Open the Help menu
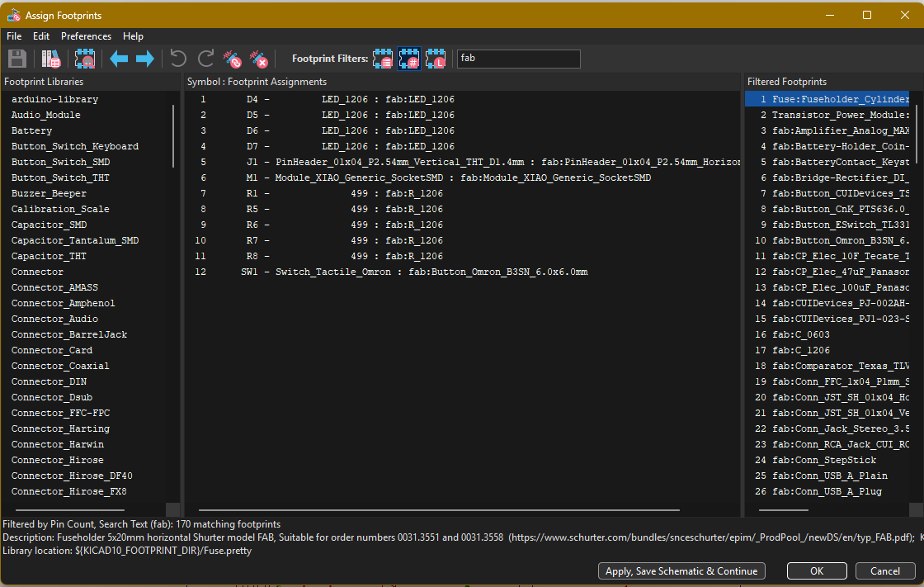The width and height of the screenshot is (924, 587). (x=133, y=36)
